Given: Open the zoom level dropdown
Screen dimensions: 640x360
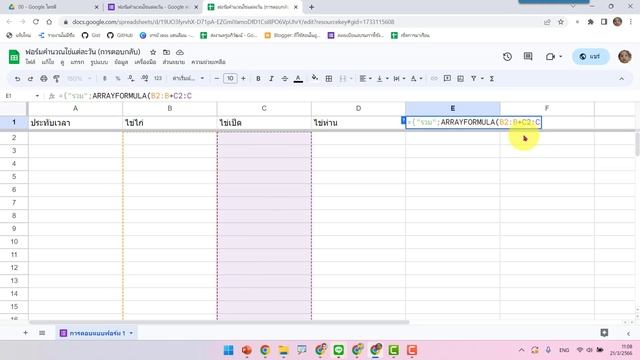Looking at the screenshot, I should click(x=79, y=78).
